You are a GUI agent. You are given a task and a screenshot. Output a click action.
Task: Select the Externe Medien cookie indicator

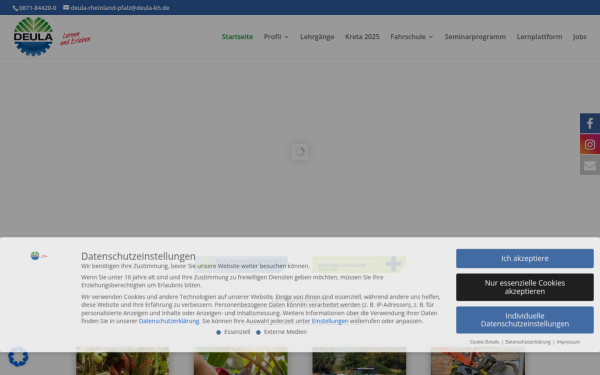point(258,332)
